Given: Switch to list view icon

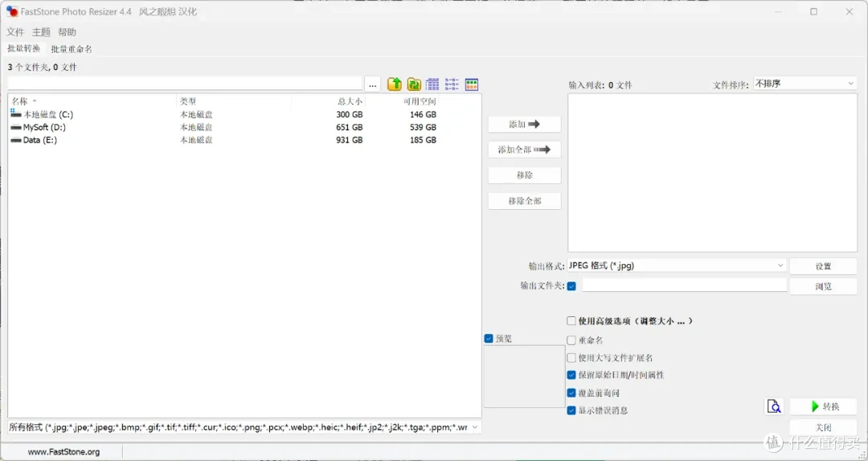Looking at the screenshot, I should 452,84.
